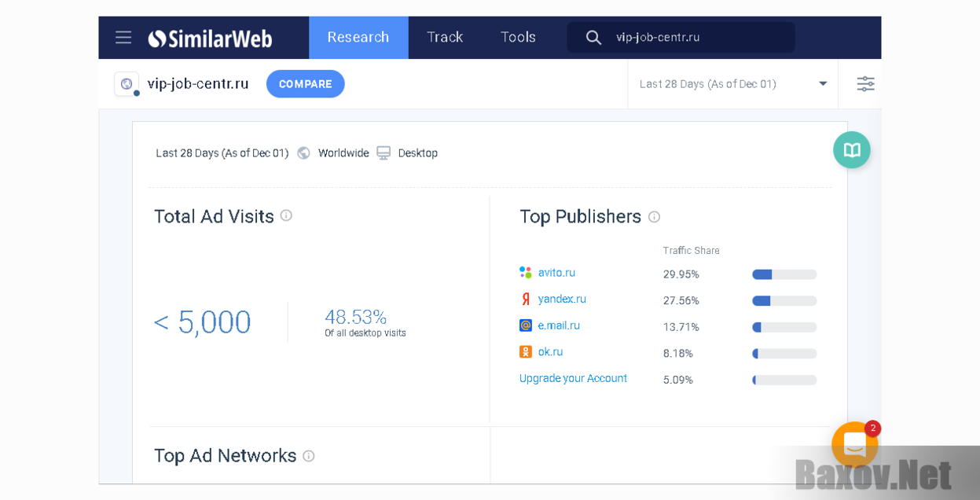Open the orange chat widget
Screen dimensions: 980x500
click(855, 445)
